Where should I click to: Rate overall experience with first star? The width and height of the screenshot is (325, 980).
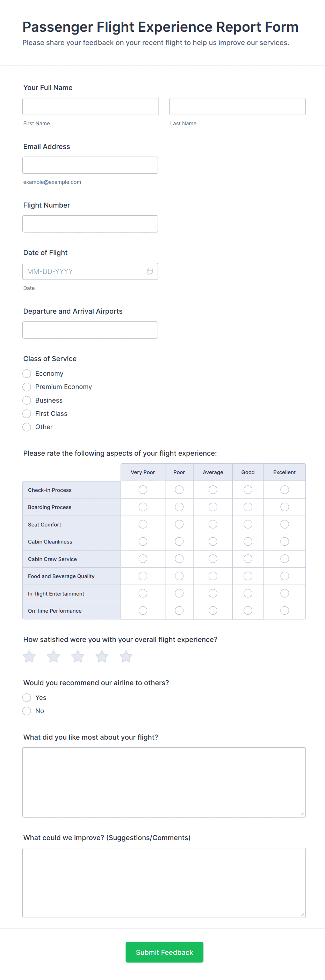click(x=29, y=656)
